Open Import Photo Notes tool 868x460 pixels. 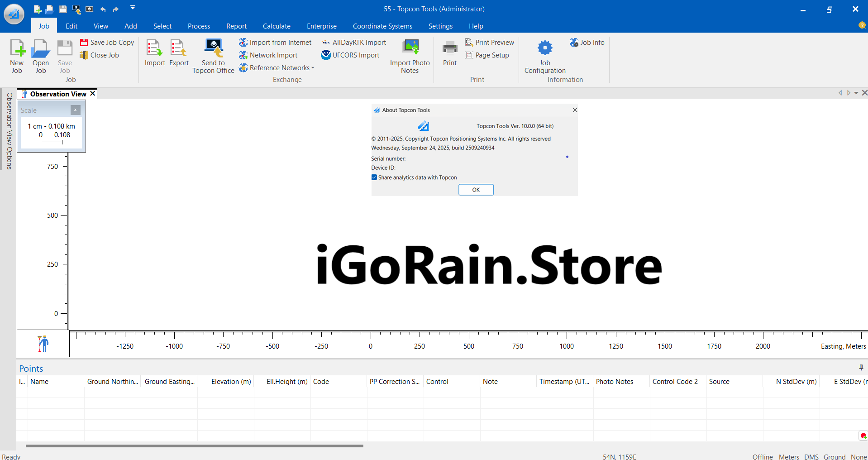point(410,48)
